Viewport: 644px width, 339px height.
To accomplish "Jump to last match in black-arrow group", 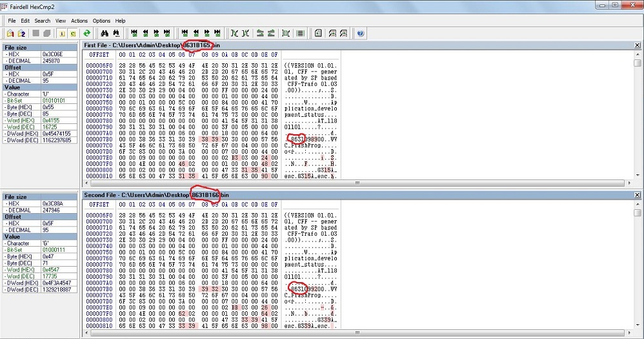I will [217, 34].
